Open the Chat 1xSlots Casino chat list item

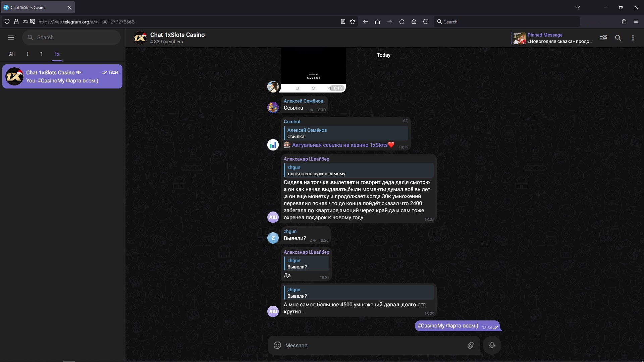point(62,76)
